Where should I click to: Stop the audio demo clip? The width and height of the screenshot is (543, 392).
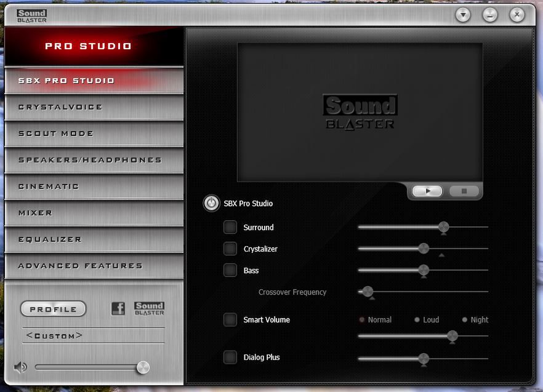click(x=464, y=191)
